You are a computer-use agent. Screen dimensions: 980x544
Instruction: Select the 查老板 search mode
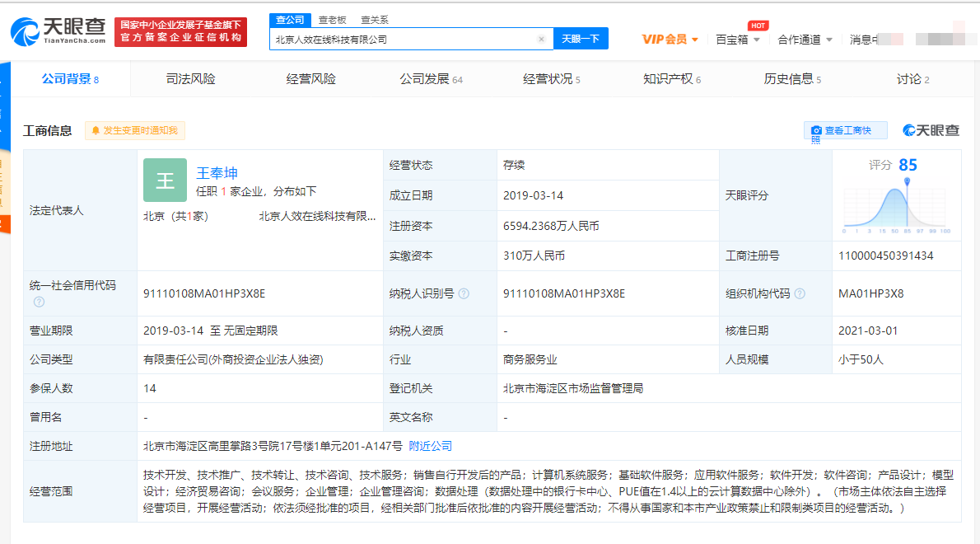pyautogui.click(x=332, y=20)
